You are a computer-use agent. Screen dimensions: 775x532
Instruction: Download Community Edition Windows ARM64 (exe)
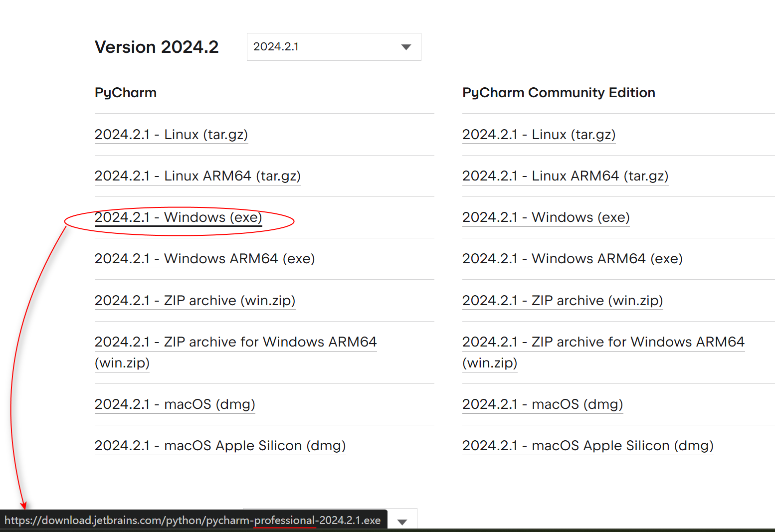572,259
